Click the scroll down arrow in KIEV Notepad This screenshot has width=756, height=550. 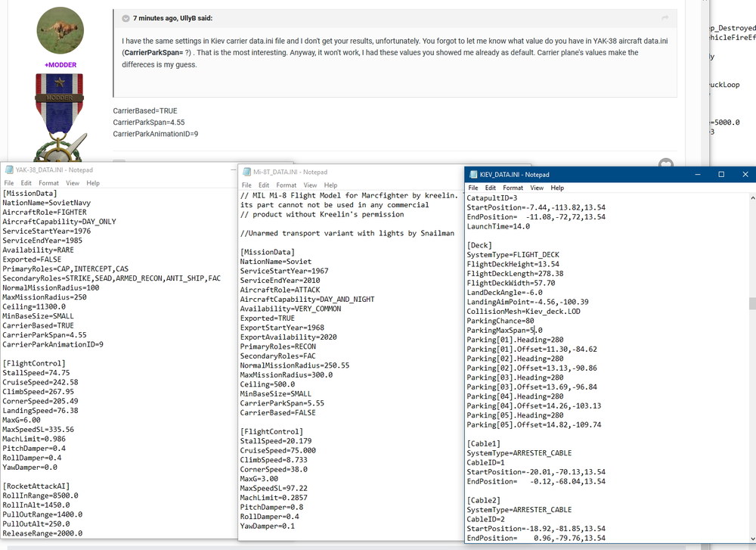click(x=752, y=539)
